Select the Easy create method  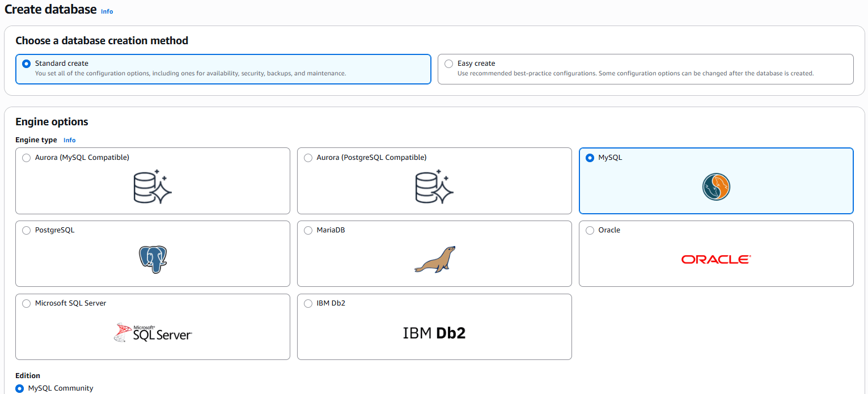point(449,63)
